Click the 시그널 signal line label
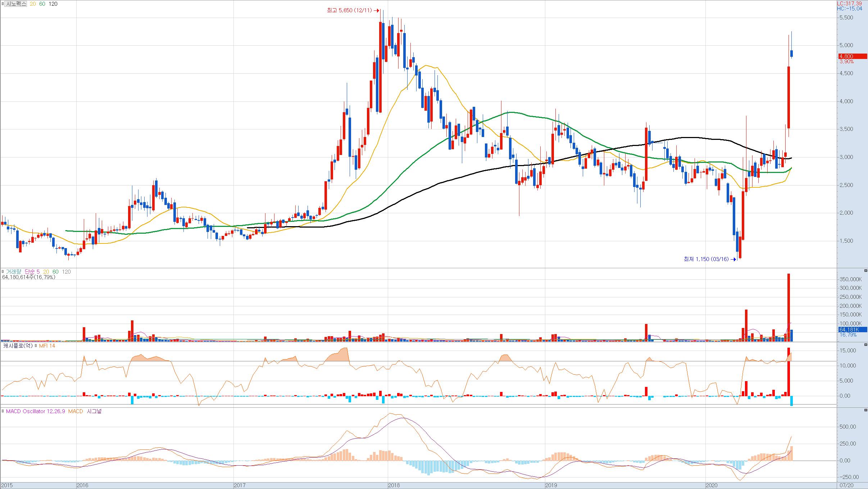Screen dimensions: 868x489 [94, 411]
